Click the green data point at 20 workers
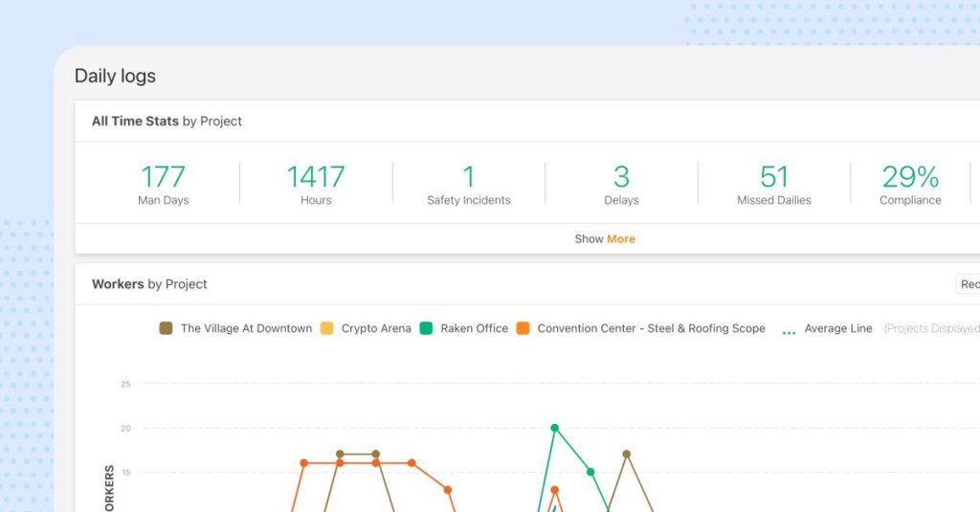 [554, 428]
